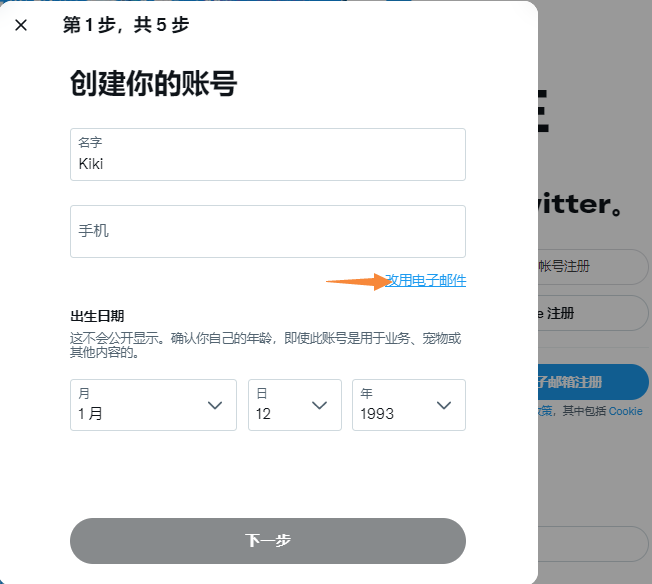Click the name field containing Kiki
This screenshot has height=584, width=652.
click(x=267, y=155)
